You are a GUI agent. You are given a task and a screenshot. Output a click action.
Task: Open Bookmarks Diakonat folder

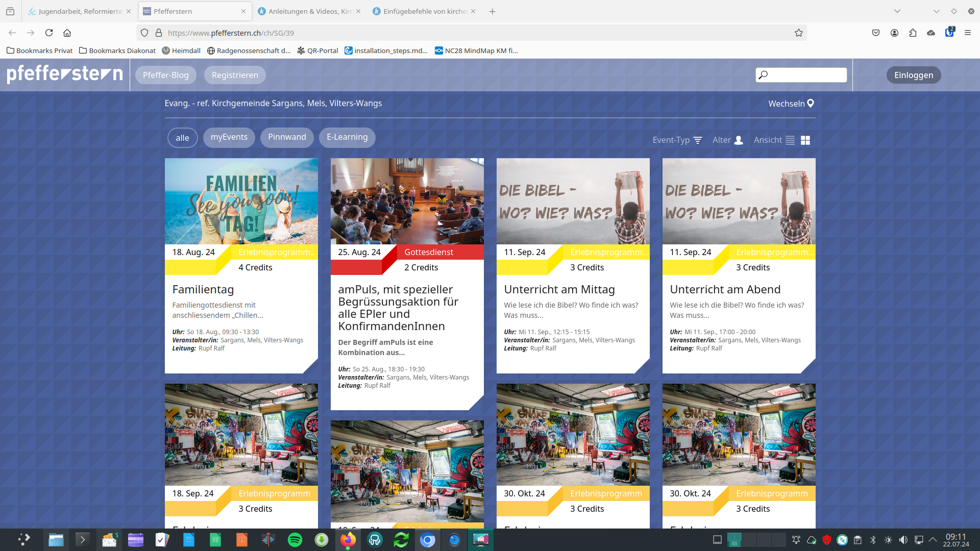point(117,51)
